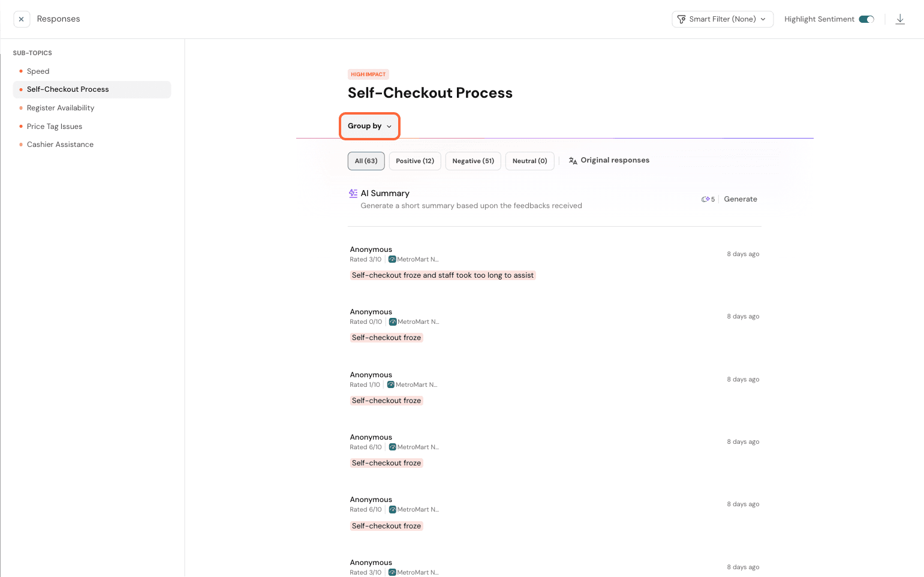Filter by Negative (51) responses
This screenshot has width=924, height=577.
pyautogui.click(x=473, y=161)
